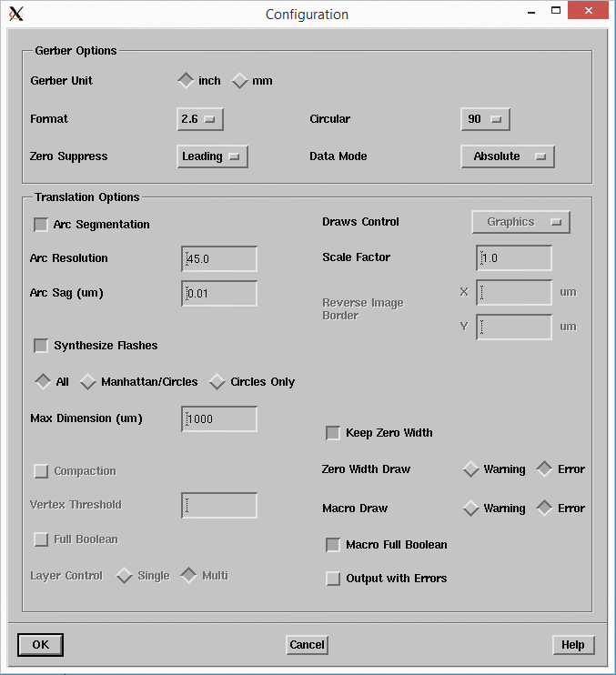The width and height of the screenshot is (616, 675).
Task: Set Zero Width Draw to Error
Action: 544,469
